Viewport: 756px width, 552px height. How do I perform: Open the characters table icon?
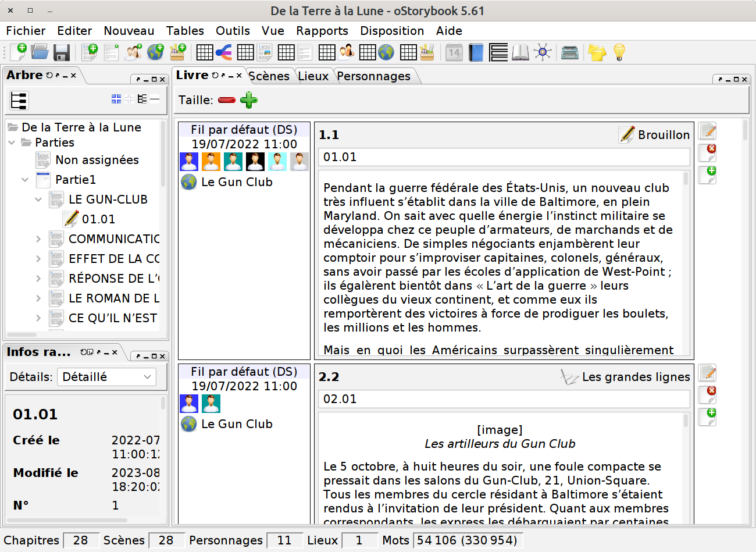pyautogui.click(x=336, y=52)
